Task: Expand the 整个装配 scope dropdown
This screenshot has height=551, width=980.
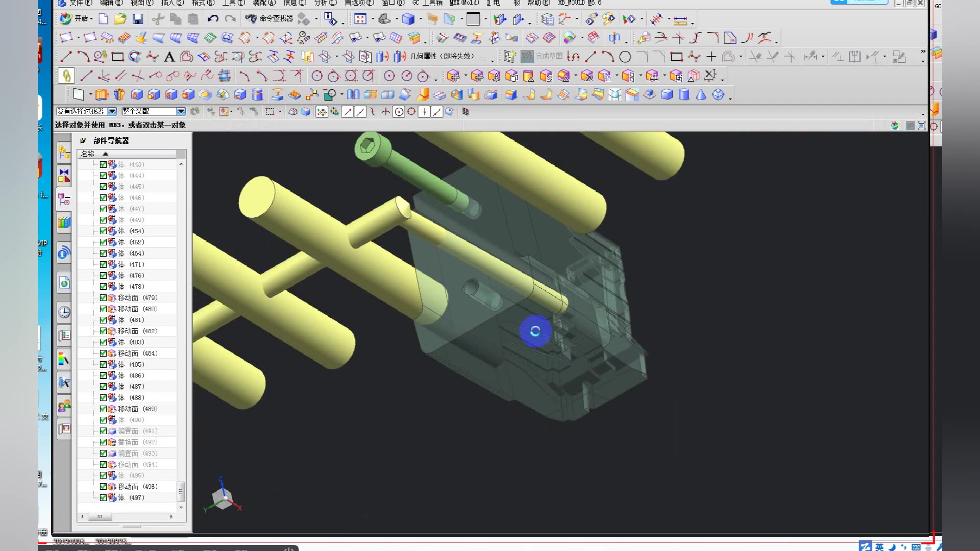Action: click(x=181, y=112)
